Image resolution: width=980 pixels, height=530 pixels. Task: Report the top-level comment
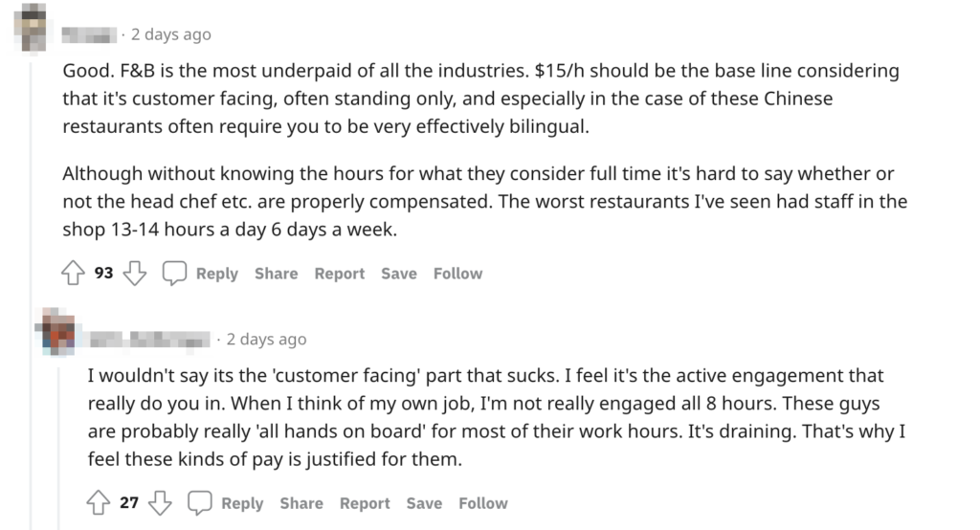click(340, 274)
